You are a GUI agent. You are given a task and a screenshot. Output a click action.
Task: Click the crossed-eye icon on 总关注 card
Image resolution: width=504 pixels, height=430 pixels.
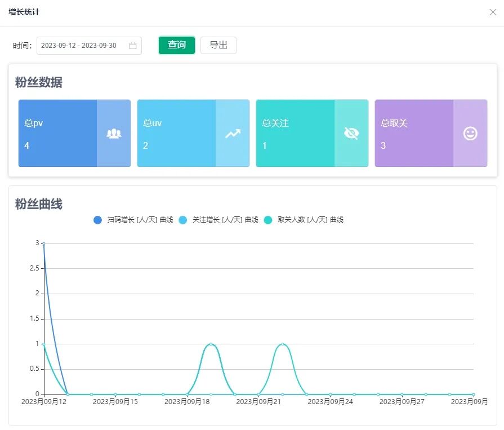[351, 134]
